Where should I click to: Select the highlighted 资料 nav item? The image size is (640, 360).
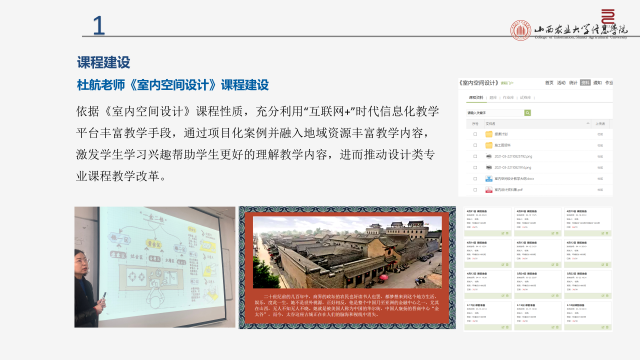pyautogui.click(x=585, y=82)
